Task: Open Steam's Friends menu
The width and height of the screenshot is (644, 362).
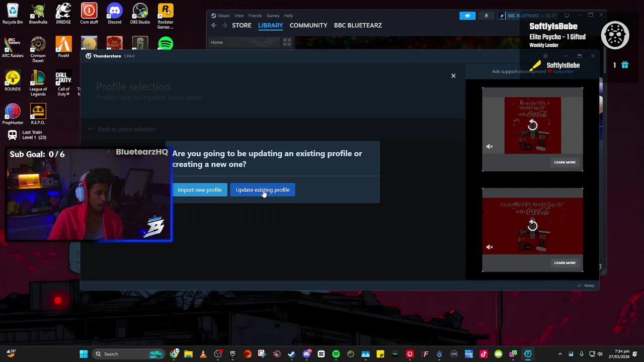Action: pos(255,16)
